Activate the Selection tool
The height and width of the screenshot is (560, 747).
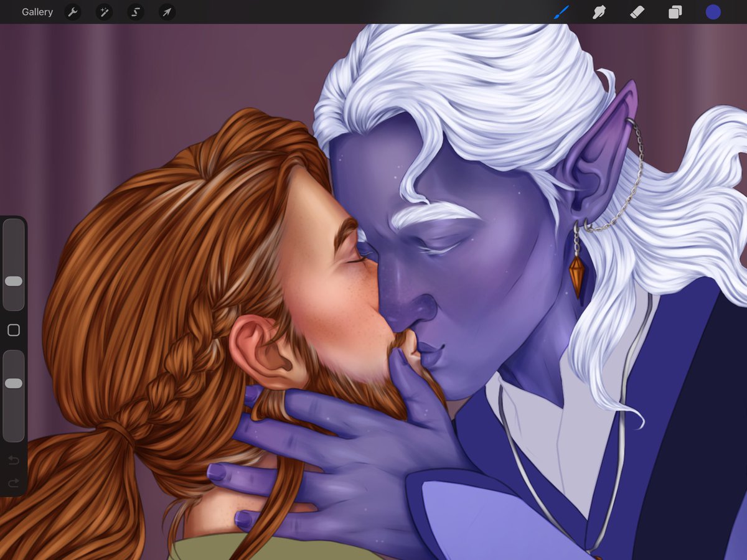click(x=135, y=12)
